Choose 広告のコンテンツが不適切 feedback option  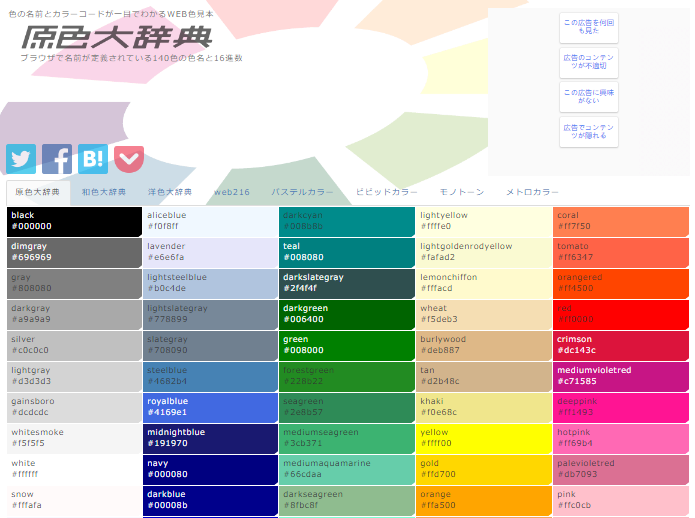pyautogui.click(x=588, y=62)
